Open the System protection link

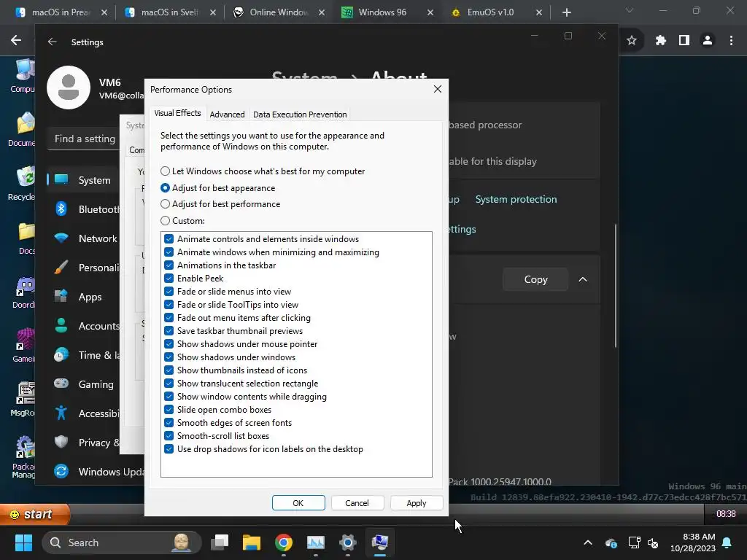(516, 199)
